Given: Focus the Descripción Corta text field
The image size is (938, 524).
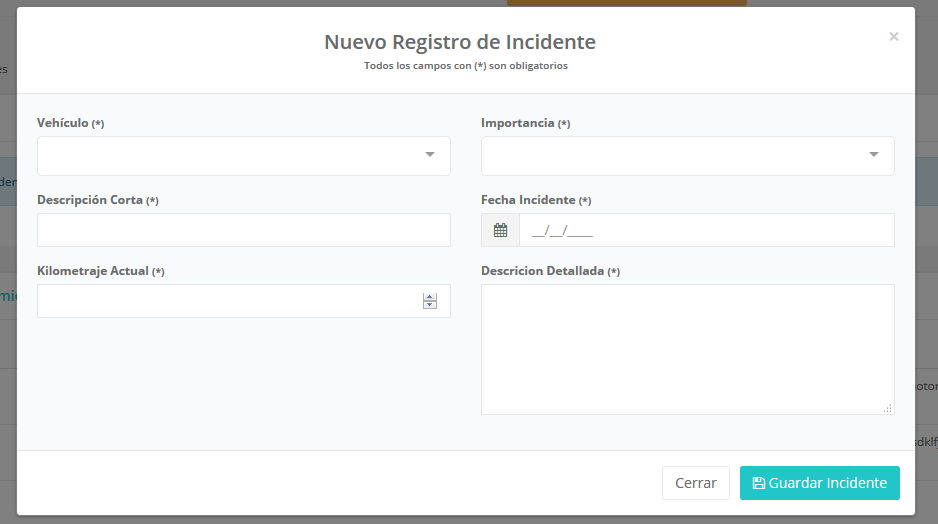Looking at the screenshot, I should point(243,230).
